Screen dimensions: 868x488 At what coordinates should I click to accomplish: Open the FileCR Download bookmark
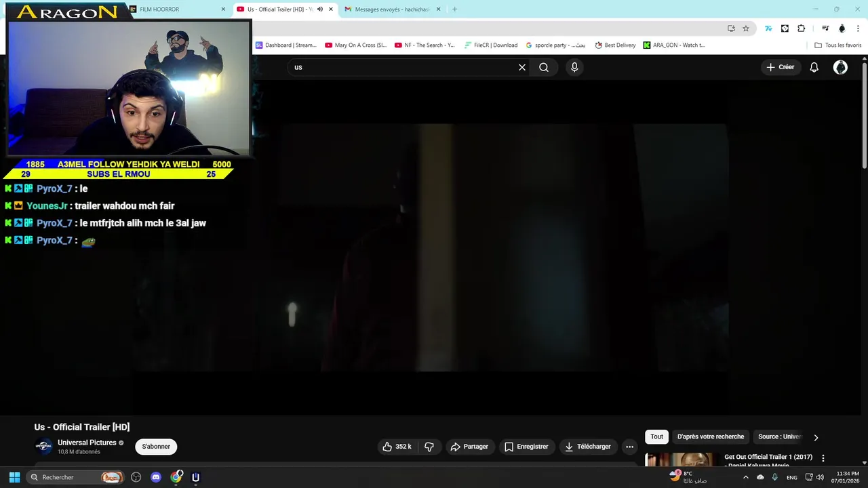click(491, 45)
